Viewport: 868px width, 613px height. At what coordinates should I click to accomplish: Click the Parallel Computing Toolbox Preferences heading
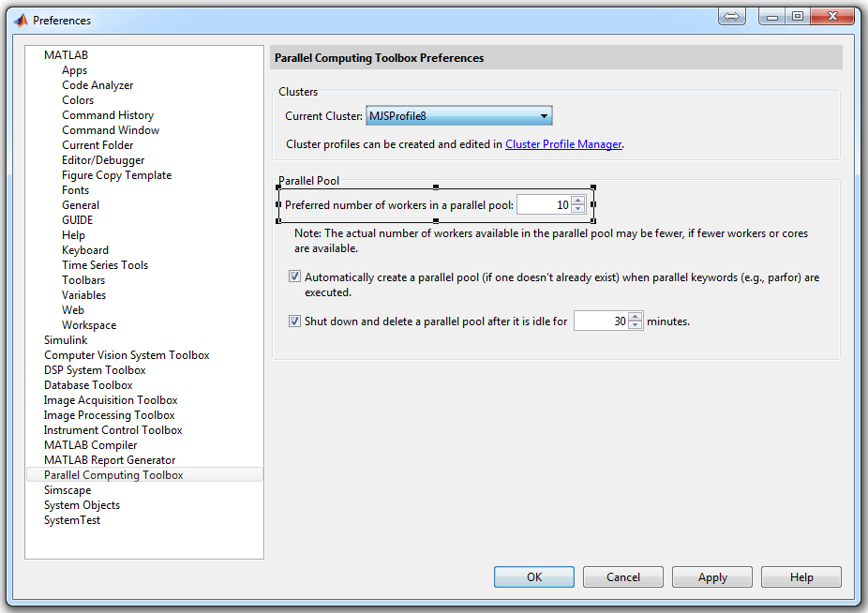click(380, 57)
